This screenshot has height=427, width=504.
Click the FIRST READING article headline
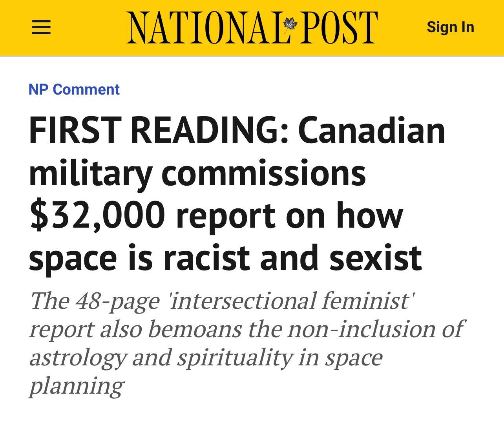tap(236, 194)
